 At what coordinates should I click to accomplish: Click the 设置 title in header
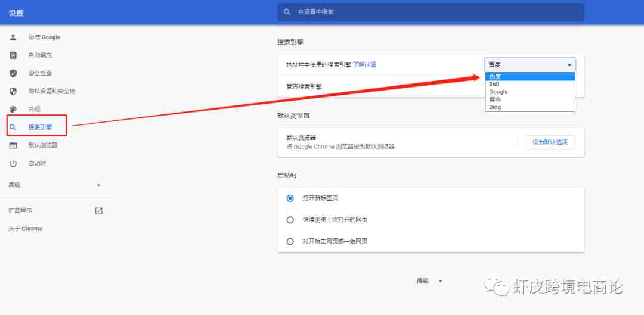point(16,13)
